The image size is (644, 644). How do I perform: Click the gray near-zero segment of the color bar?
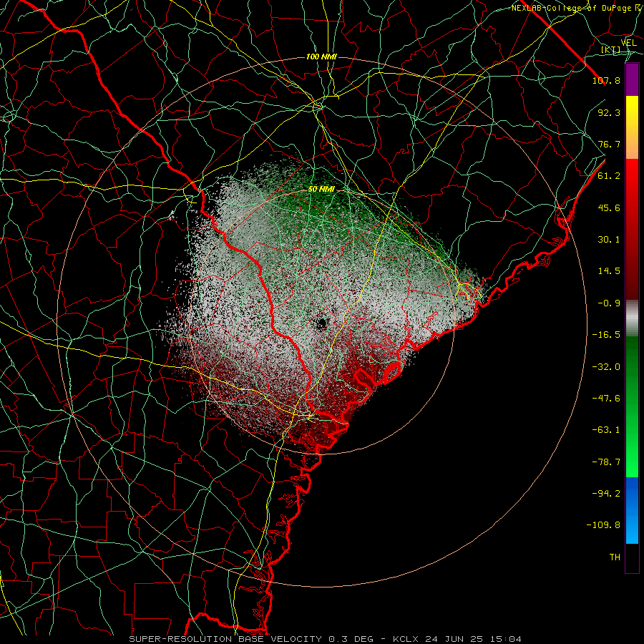coord(632,318)
